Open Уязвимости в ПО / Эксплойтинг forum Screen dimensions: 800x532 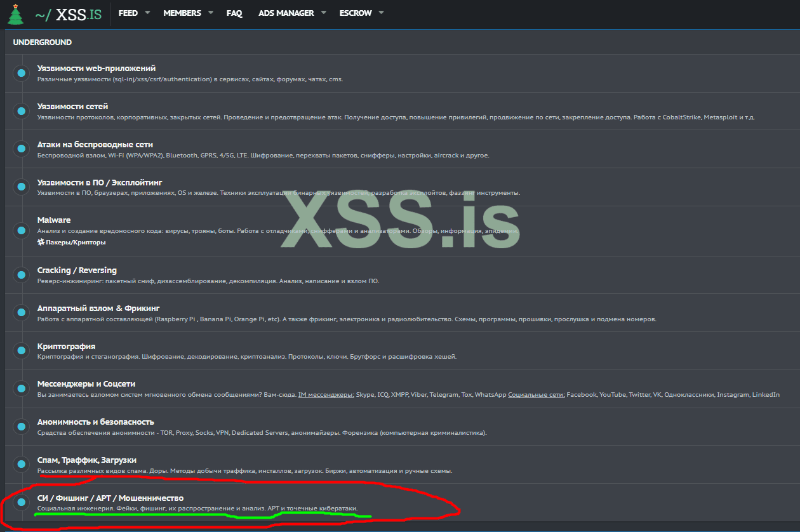pos(100,182)
